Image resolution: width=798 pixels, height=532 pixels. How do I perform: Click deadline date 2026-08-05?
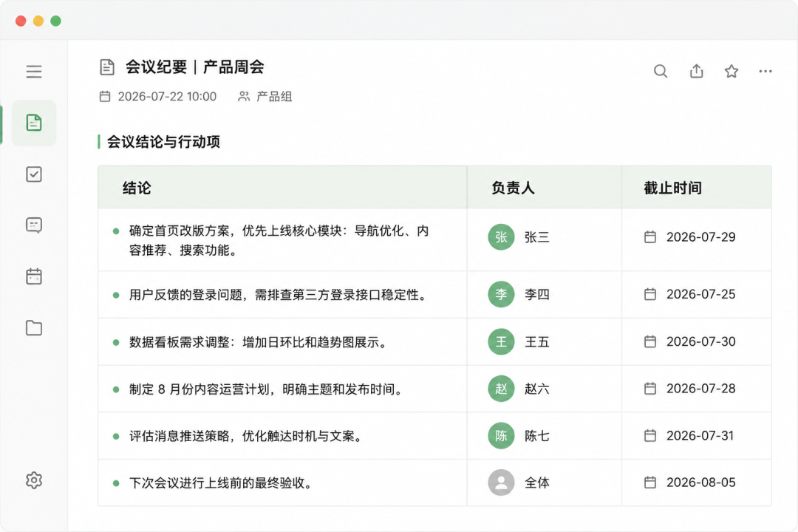pos(700,482)
